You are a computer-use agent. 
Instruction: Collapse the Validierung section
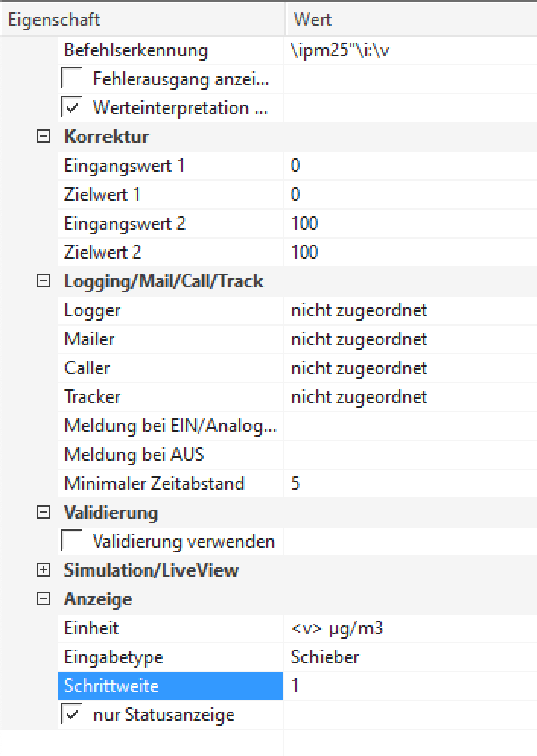tap(43, 513)
